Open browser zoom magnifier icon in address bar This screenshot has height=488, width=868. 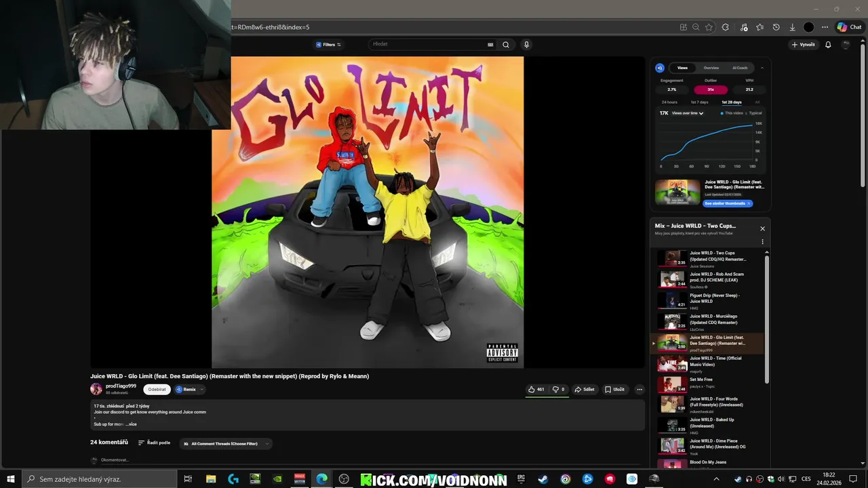[696, 27]
